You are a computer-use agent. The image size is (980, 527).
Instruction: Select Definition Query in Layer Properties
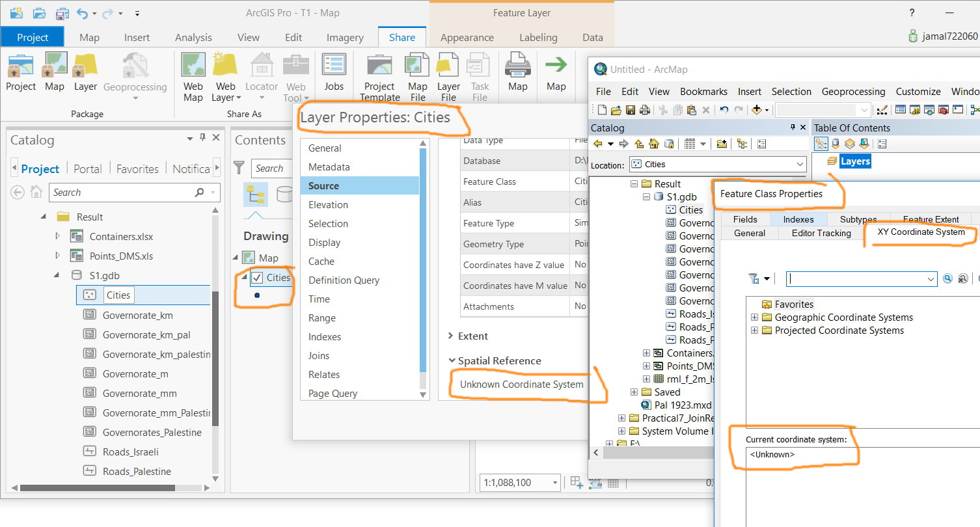[344, 280]
